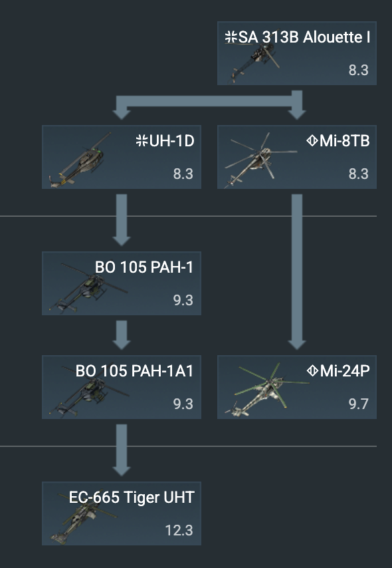Click the arrow from UH-1D to BO 105 PAH-1
The image size is (392, 568).
tap(122, 220)
